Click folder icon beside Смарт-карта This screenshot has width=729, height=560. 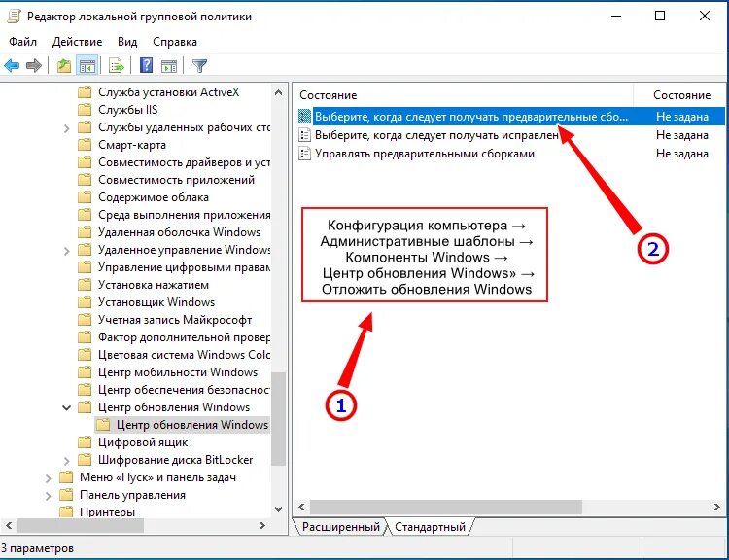(x=85, y=145)
